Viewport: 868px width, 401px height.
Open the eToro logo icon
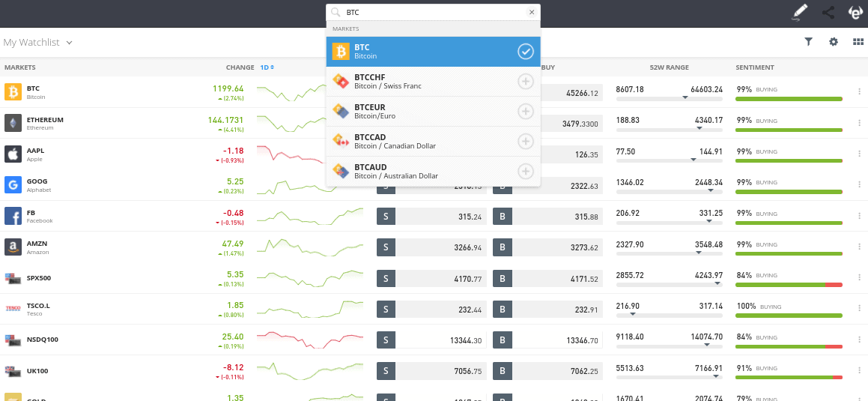(856, 12)
